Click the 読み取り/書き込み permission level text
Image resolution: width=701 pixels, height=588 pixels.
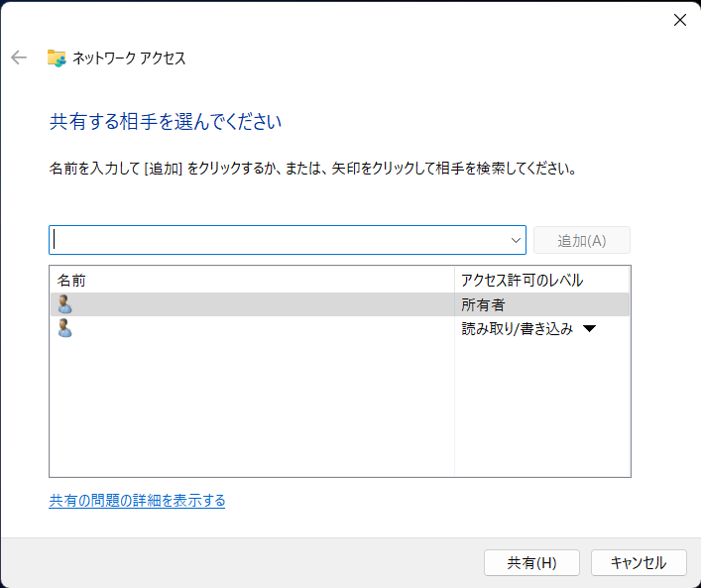click(x=517, y=329)
